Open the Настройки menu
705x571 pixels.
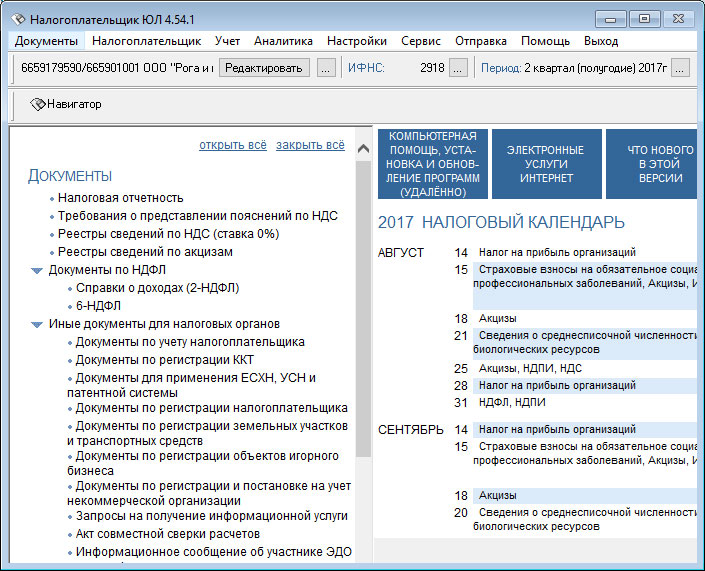pyautogui.click(x=357, y=41)
